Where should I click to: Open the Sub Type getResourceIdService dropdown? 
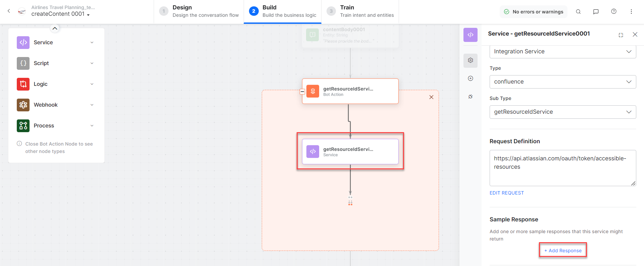click(562, 112)
